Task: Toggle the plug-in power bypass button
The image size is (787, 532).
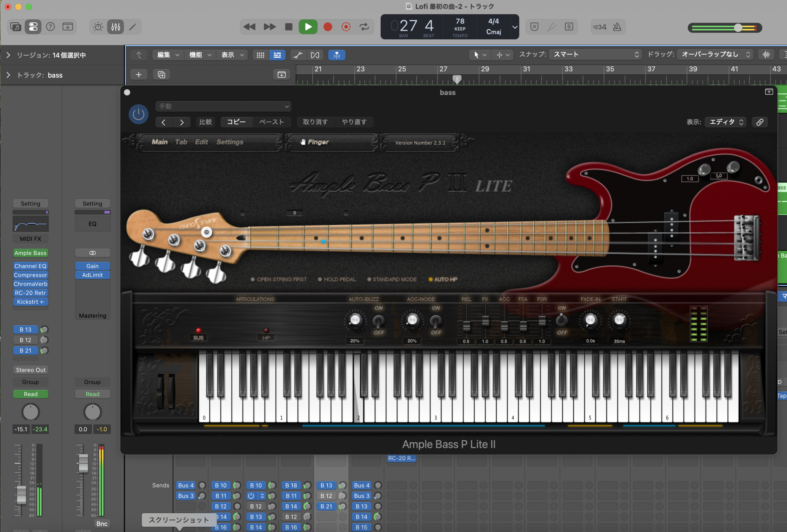Action: [138, 114]
